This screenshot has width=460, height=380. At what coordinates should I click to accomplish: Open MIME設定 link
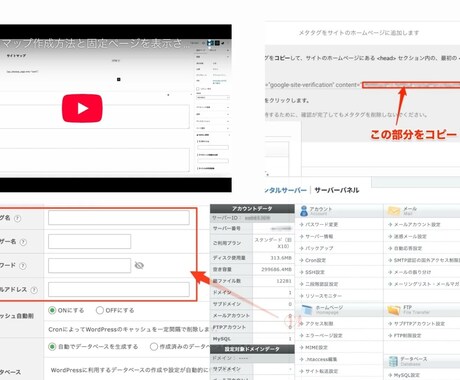click(316, 348)
